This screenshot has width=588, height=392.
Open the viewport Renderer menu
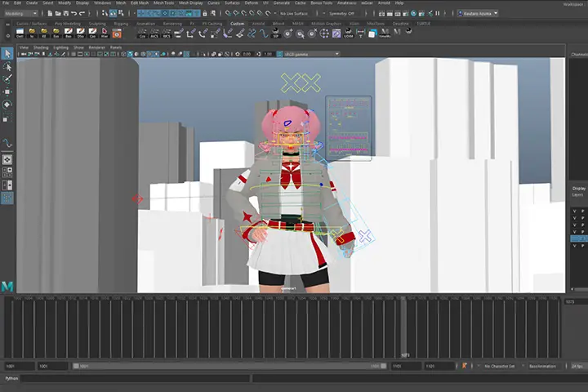point(96,47)
